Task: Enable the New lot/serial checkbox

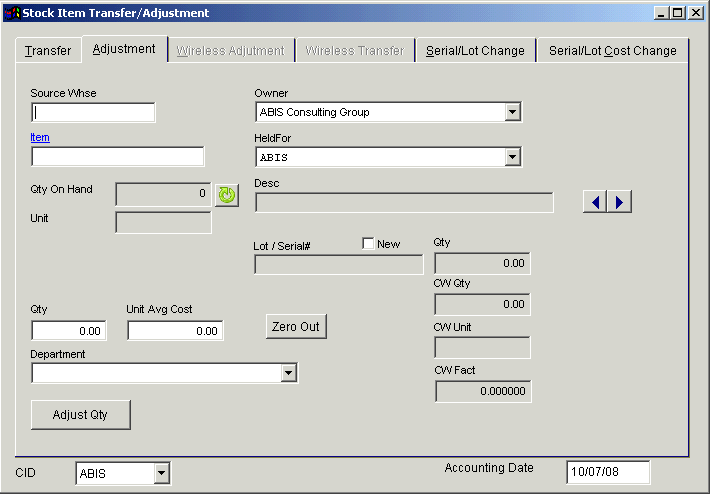Action: (x=368, y=244)
